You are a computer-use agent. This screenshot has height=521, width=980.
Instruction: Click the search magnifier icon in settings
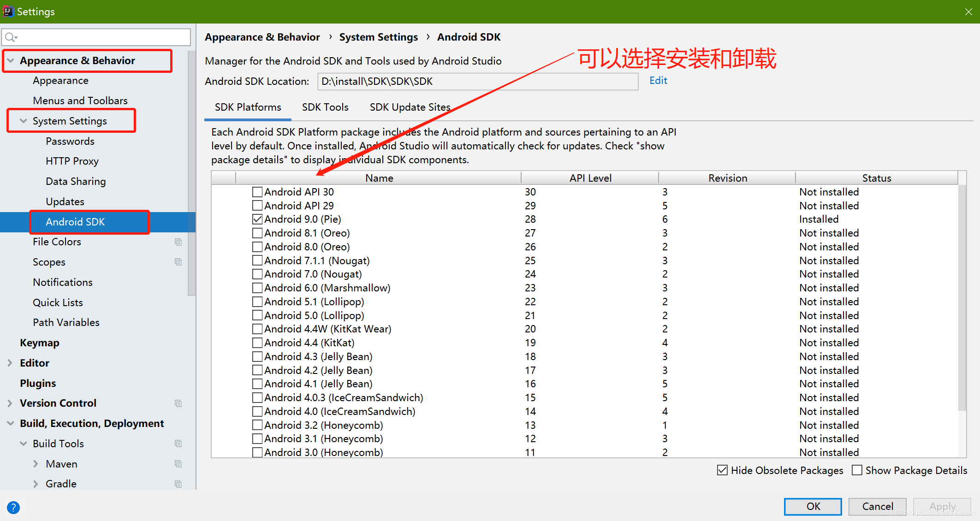(x=11, y=37)
